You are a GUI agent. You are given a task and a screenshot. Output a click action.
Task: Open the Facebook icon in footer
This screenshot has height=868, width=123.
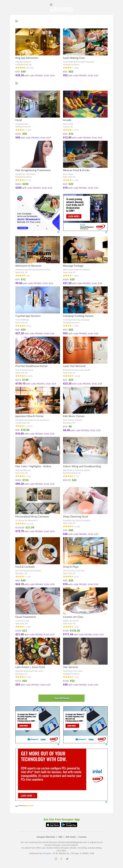[61, 859]
